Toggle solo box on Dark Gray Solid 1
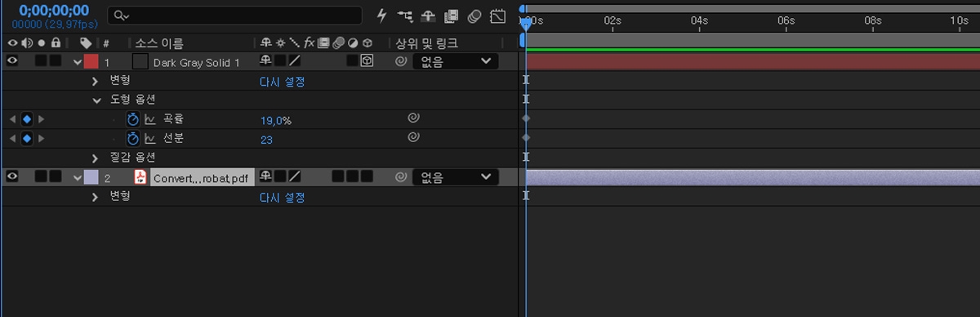Screen dimensions: 980x317 click(41, 61)
